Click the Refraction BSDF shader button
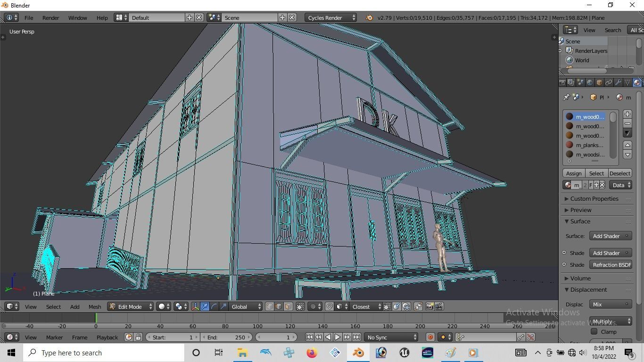The width and height of the screenshot is (644, 362). 611,265
